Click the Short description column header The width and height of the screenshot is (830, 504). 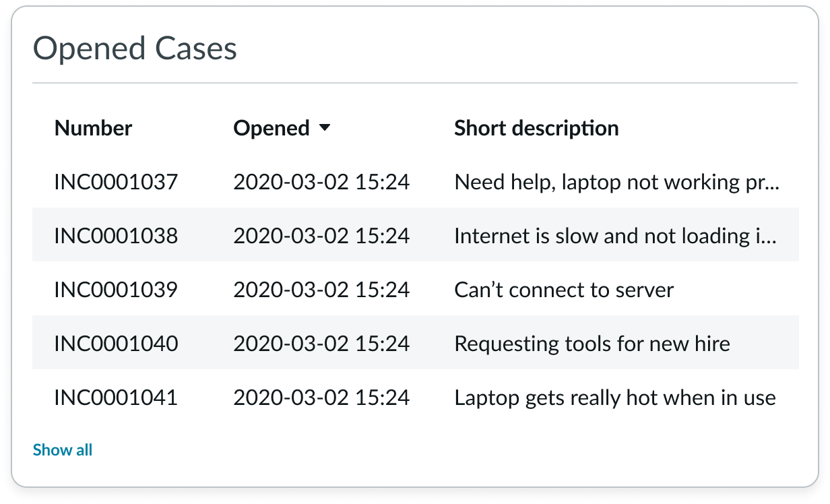click(536, 128)
